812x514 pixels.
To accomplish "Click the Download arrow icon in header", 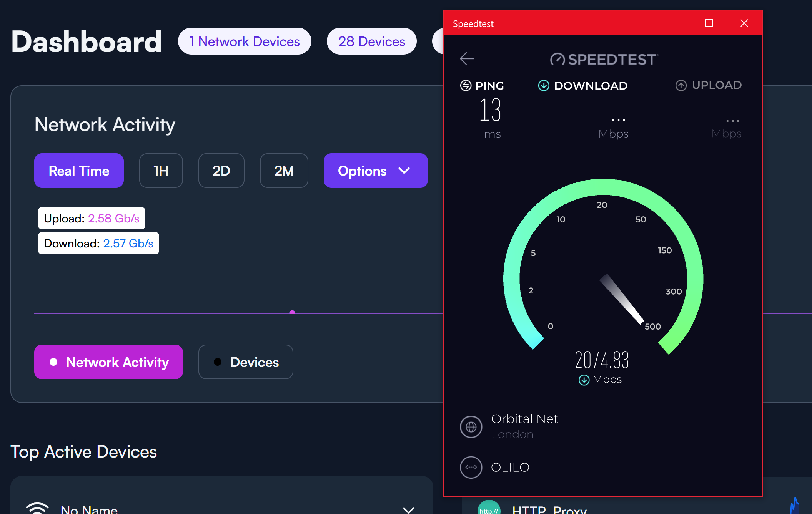I will pyautogui.click(x=544, y=85).
